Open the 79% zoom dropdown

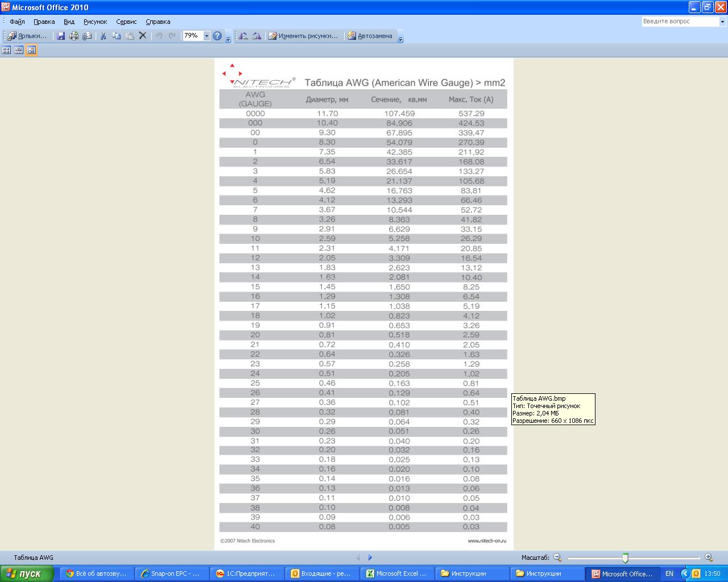click(206, 36)
